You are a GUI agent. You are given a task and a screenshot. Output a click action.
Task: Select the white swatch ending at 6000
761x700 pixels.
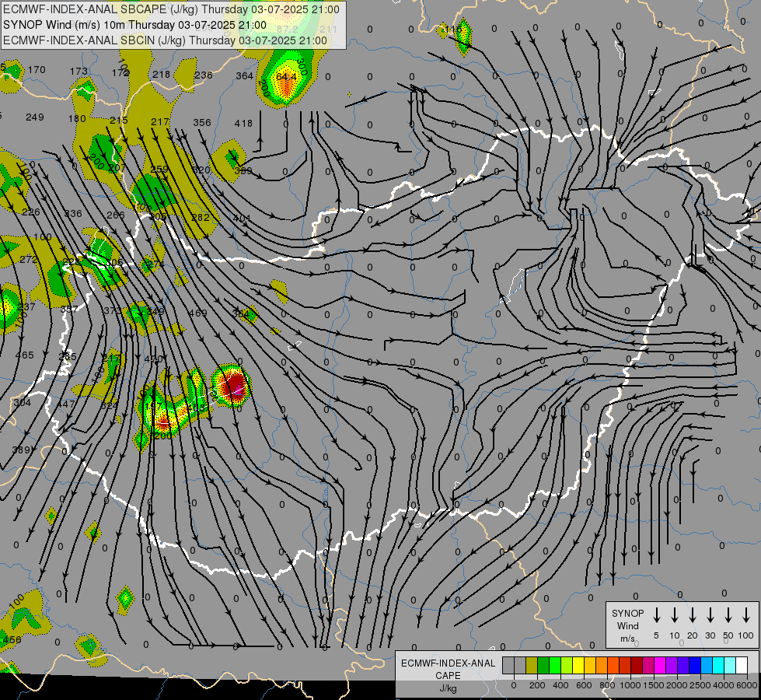(742, 665)
